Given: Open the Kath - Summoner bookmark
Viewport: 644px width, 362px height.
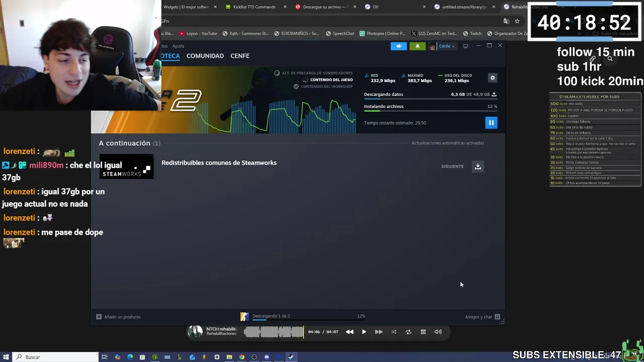Looking at the screenshot, I should coord(245,34).
